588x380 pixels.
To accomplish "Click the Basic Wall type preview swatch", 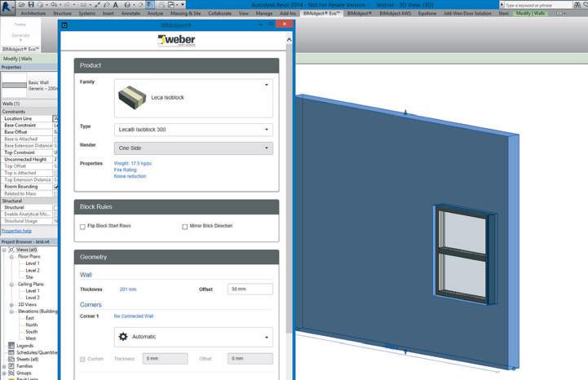I will (x=14, y=85).
